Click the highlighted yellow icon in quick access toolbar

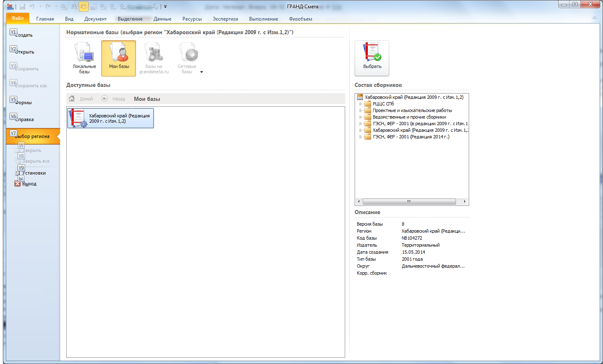(84, 7)
